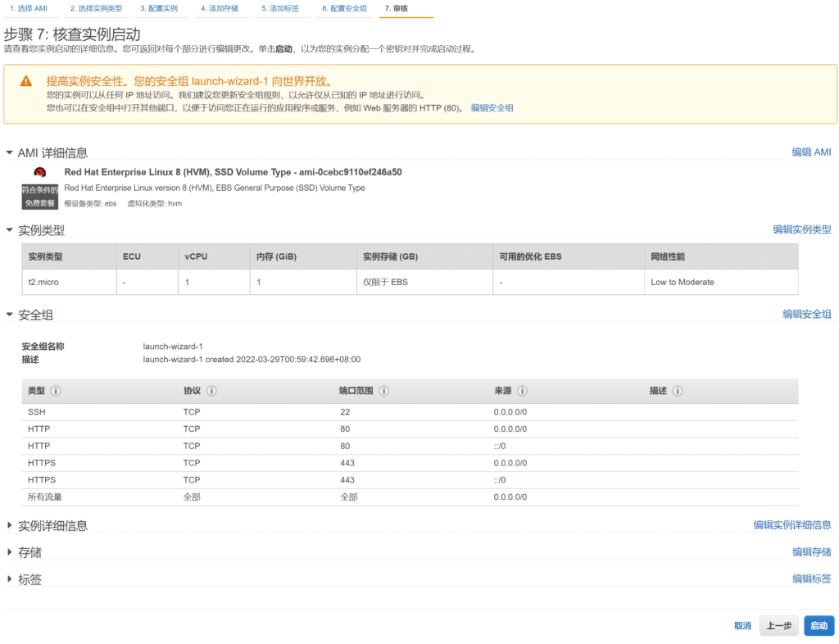The image size is (839, 644).
Task: Expand the 标签 section
Action: click(10, 579)
